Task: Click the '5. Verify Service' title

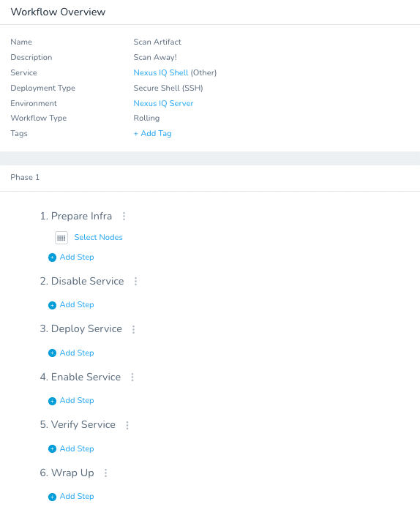Action: coord(78,425)
